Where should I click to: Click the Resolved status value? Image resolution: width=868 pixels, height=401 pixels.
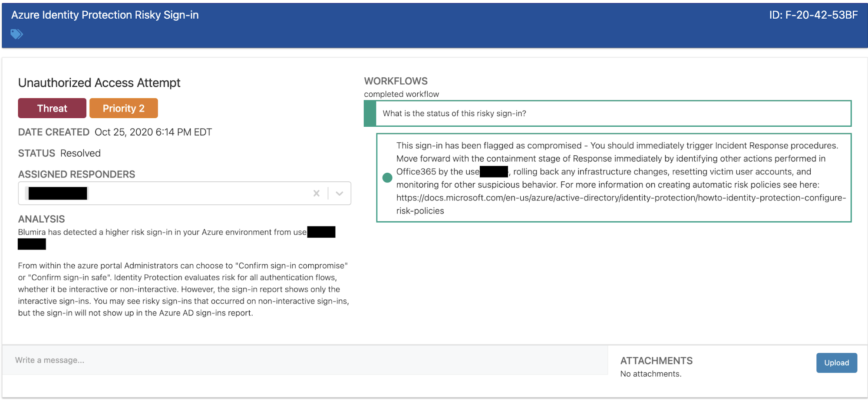80,153
